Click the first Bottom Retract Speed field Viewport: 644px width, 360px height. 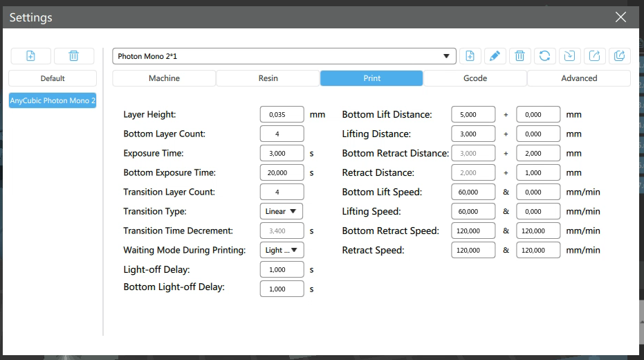click(x=473, y=231)
